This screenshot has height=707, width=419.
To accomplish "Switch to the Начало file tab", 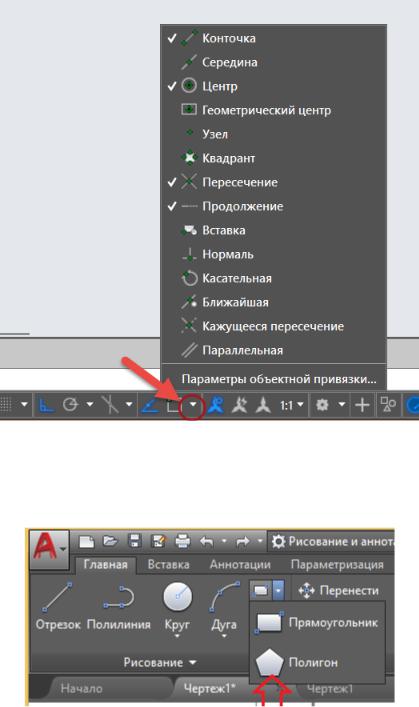I will tap(82, 689).
